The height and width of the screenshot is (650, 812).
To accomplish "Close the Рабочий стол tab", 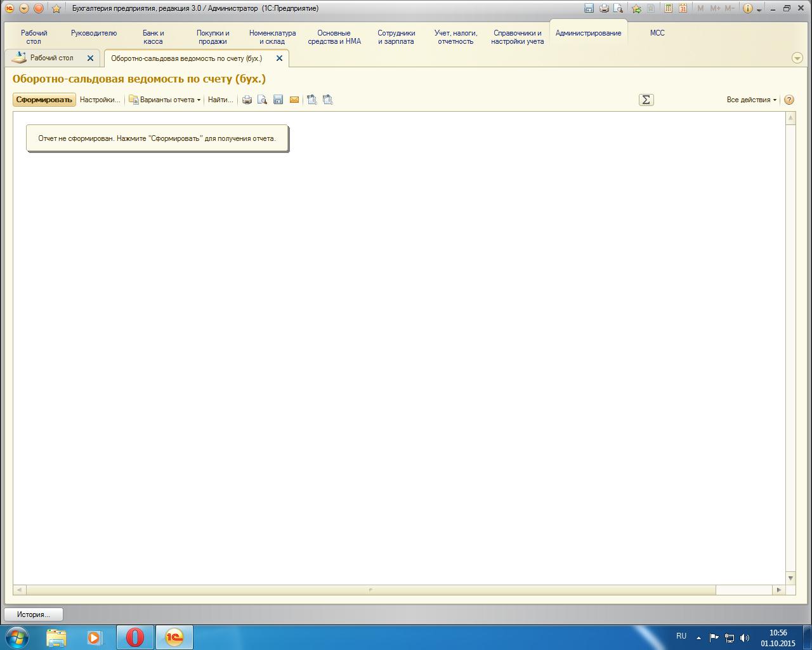I will point(90,58).
